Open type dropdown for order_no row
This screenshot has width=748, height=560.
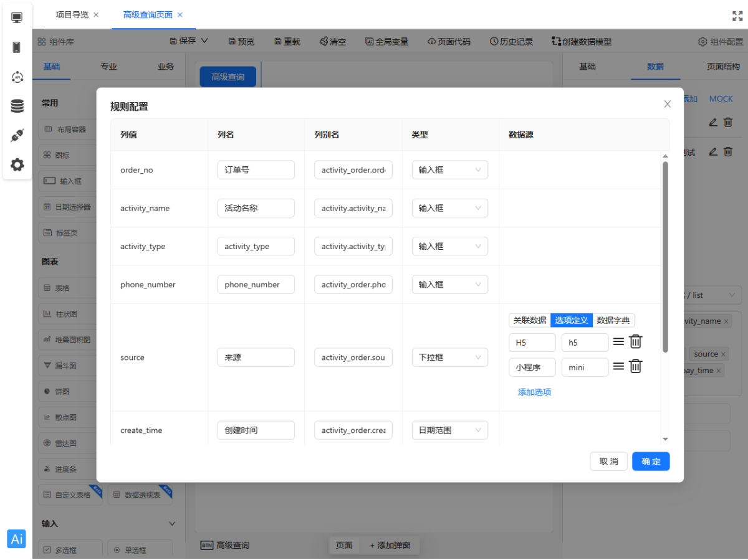449,170
